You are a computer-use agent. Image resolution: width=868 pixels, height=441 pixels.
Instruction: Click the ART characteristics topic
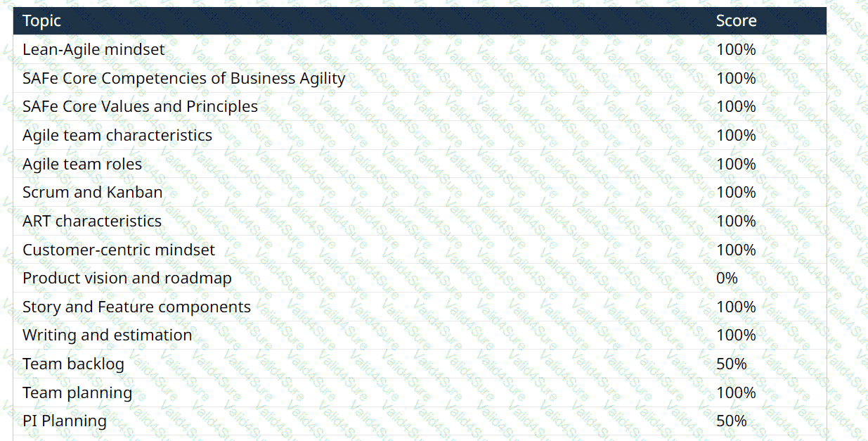coord(92,221)
